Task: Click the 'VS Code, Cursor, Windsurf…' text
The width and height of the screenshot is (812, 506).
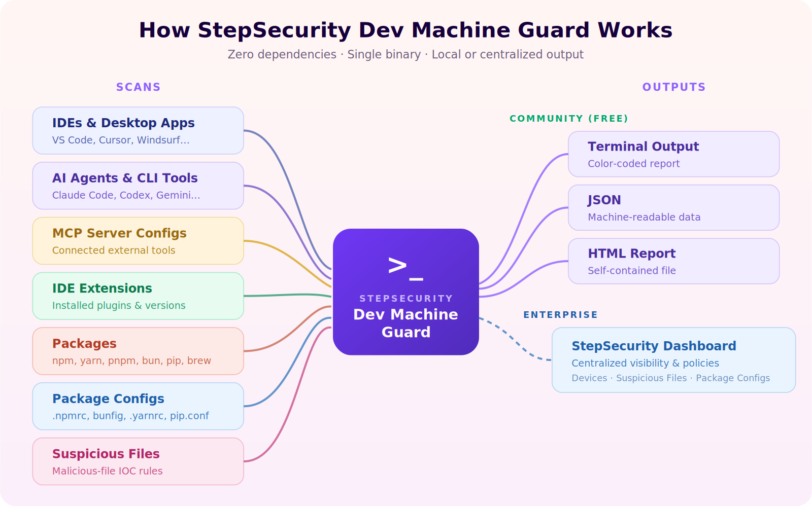Action: pos(121,140)
